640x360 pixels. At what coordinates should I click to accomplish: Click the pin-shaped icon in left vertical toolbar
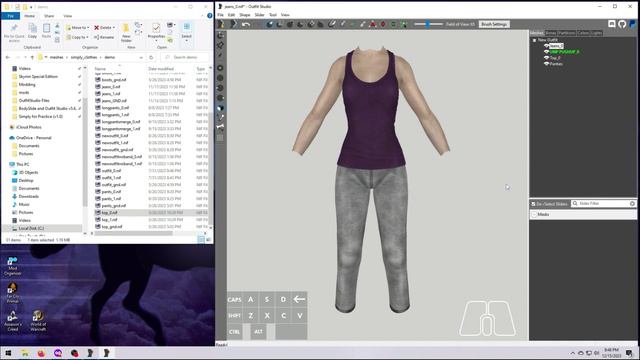tap(220, 45)
